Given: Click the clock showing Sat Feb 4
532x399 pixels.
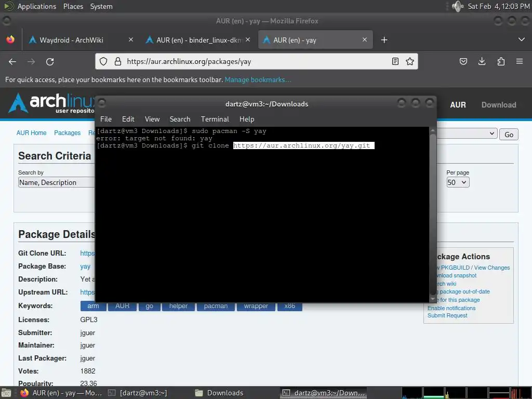Looking at the screenshot, I should [x=499, y=6].
